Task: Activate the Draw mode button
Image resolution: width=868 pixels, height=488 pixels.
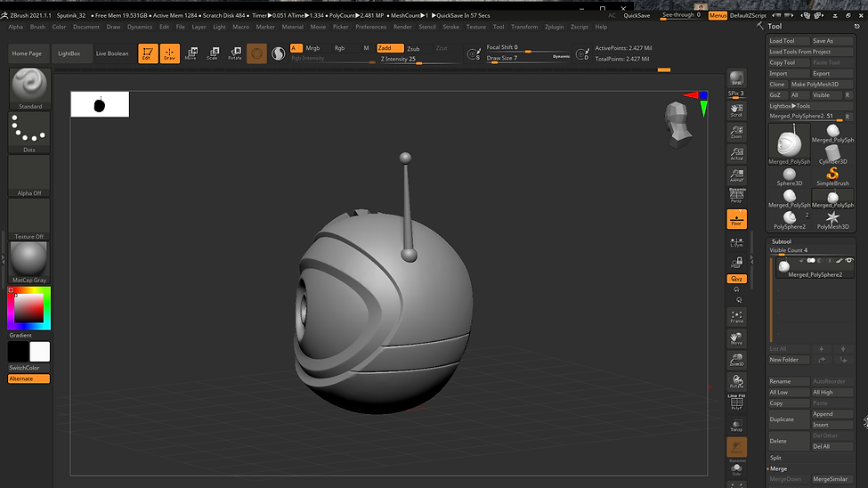Action: coord(169,53)
